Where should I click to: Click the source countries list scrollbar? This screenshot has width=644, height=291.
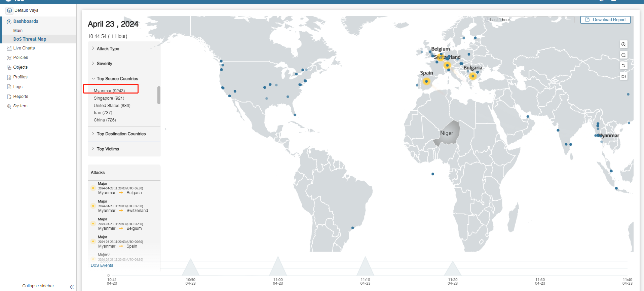click(x=159, y=95)
